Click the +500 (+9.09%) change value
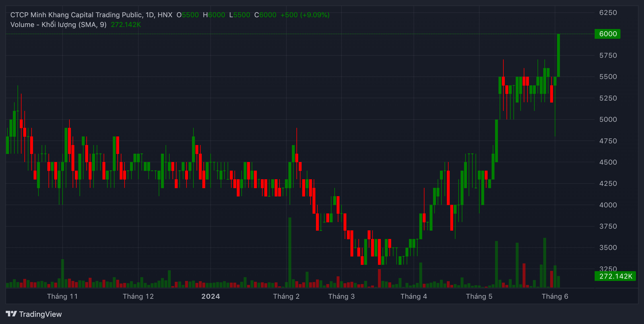The height and width of the screenshot is (324, 644). pos(305,15)
